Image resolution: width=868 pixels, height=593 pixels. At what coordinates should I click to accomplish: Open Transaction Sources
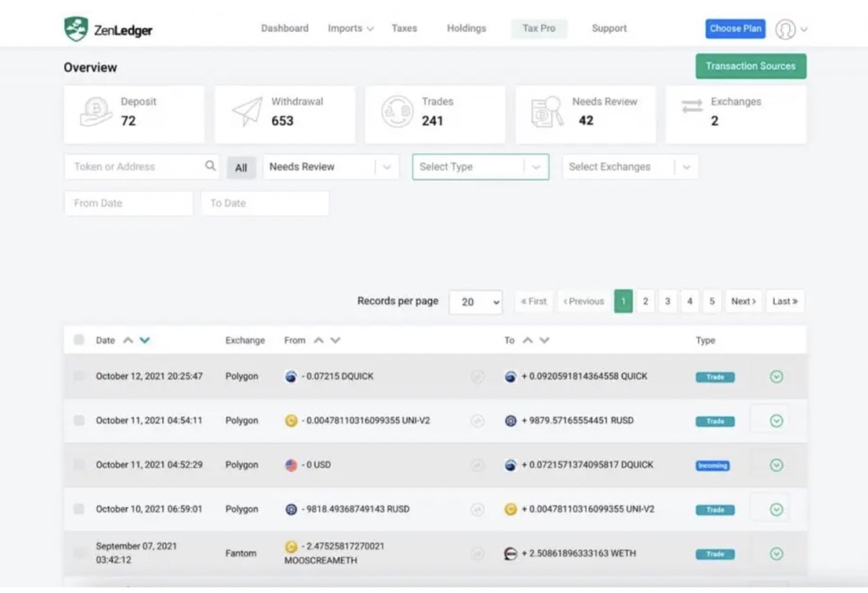click(751, 66)
